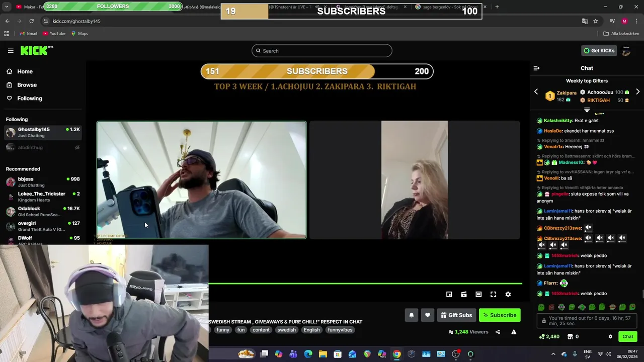Screen dimensions: 644x362
Task: Enter fullscreen on the video player
Action: (x=494, y=295)
